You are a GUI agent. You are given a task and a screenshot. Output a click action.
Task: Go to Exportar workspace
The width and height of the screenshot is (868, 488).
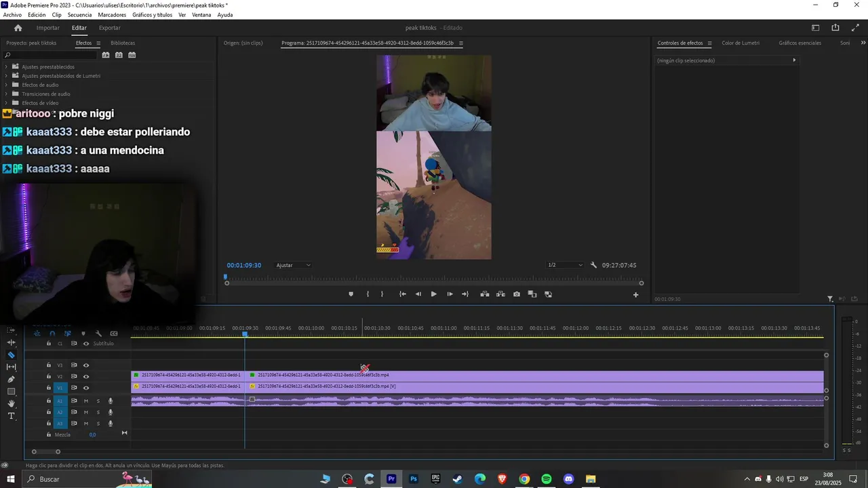pyautogui.click(x=109, y=28)
